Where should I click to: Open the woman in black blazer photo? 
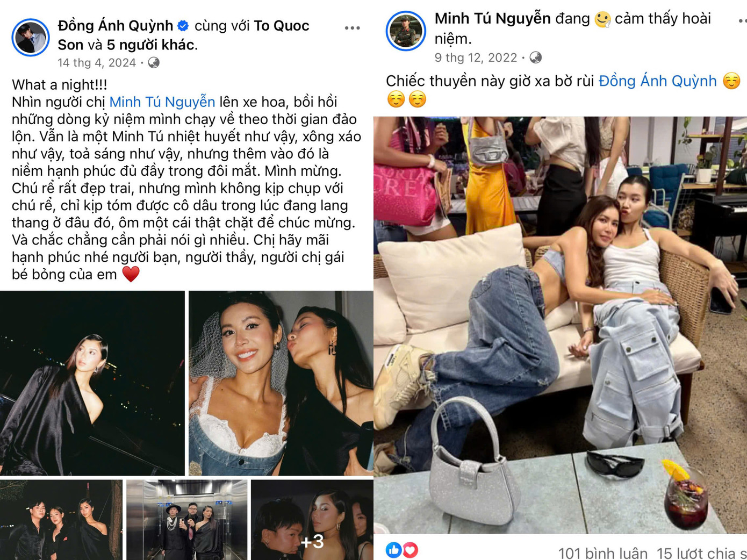click(x=92, y=383)
